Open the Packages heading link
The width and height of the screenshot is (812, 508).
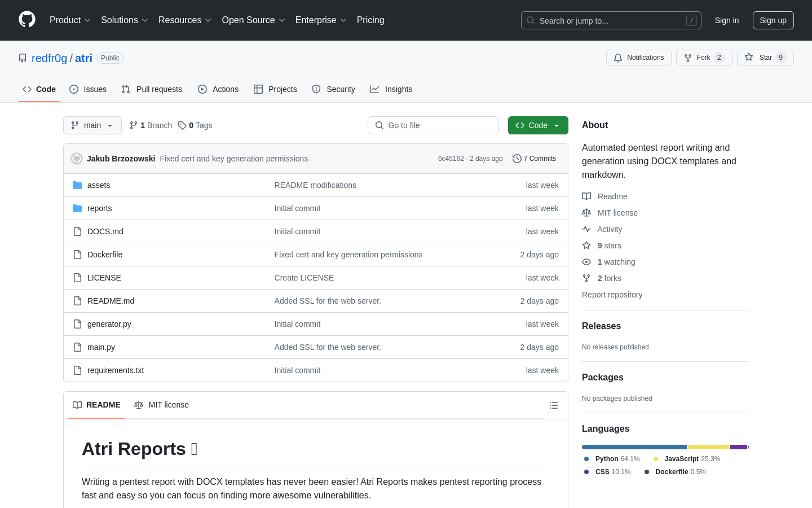[x=602, y=378]
